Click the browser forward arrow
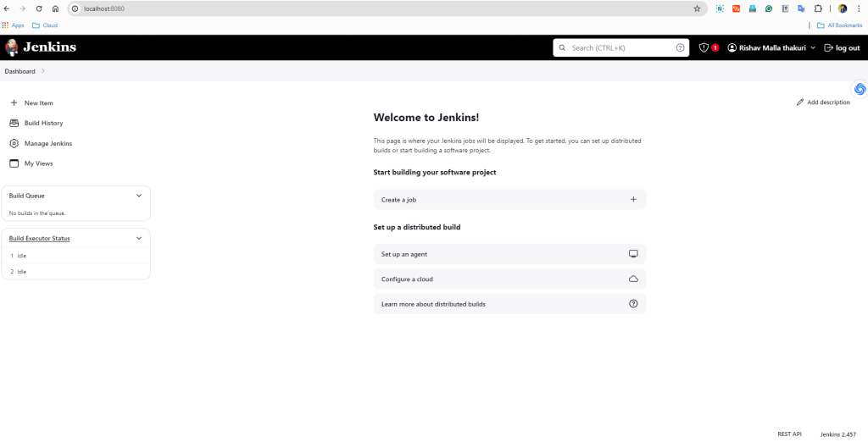Viewport: 868px width, 442px height. click(x=23, y=8)
